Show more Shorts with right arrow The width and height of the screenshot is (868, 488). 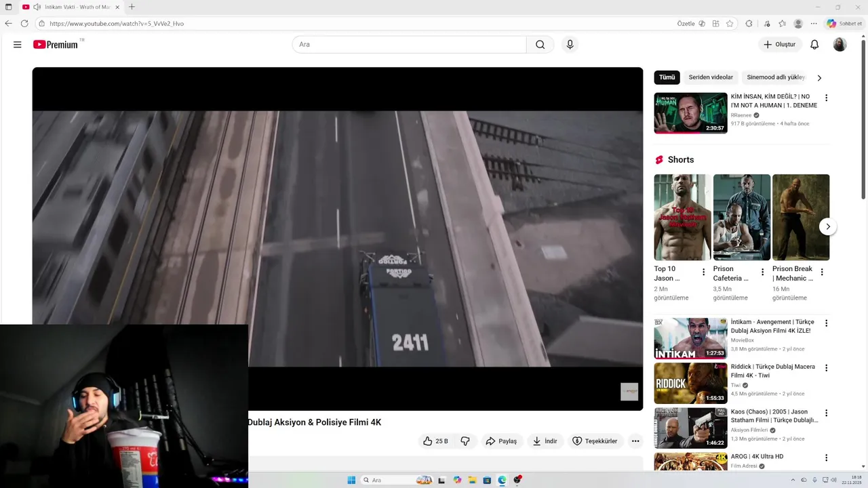827,226
